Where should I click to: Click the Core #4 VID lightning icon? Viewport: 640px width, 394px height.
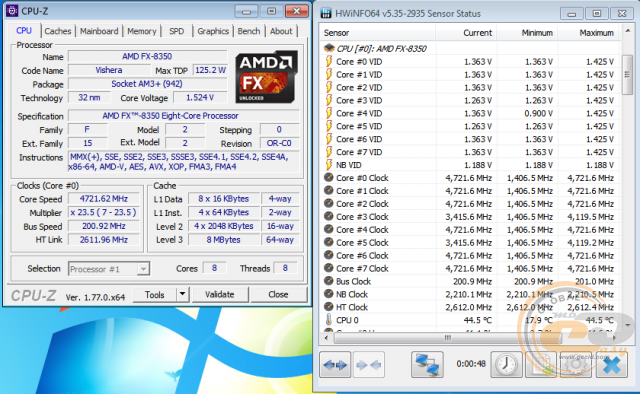(x=329, y=113)
